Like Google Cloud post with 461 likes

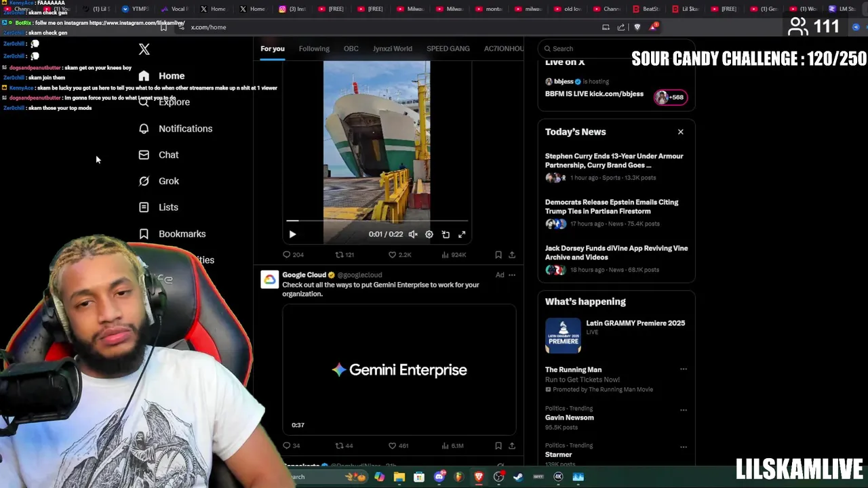click(x=398, y=446)
